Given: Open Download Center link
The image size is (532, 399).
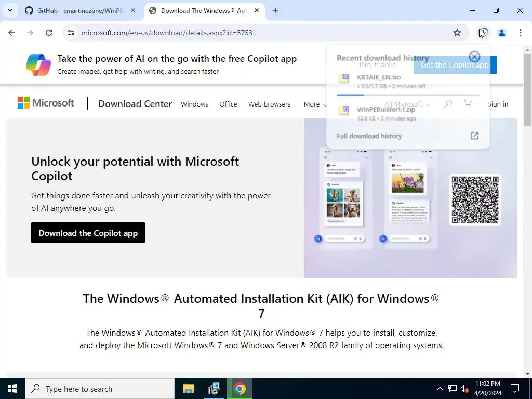Looking at the screenshot, I should coord(135,104).
